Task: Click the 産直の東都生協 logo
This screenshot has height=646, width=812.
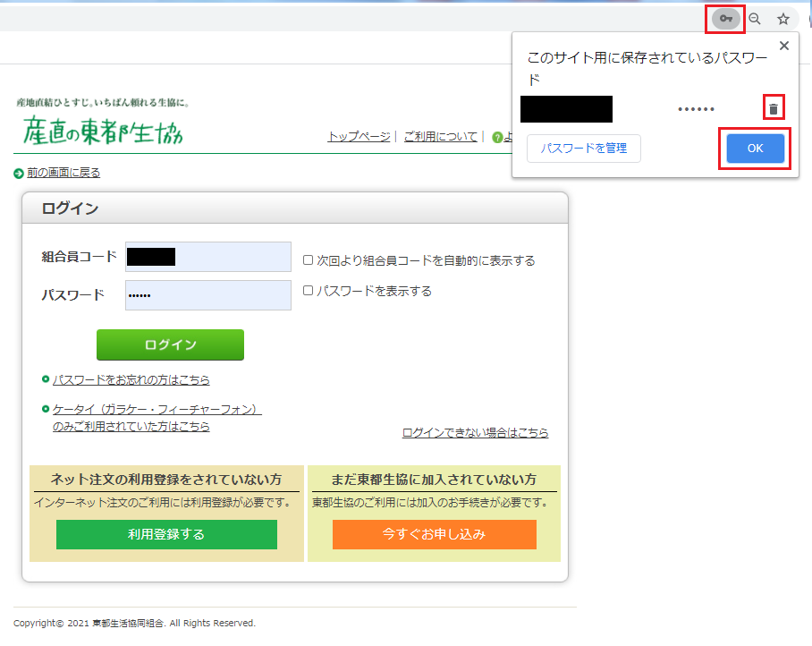Action: pyautogui.click(x=103, y=130)
